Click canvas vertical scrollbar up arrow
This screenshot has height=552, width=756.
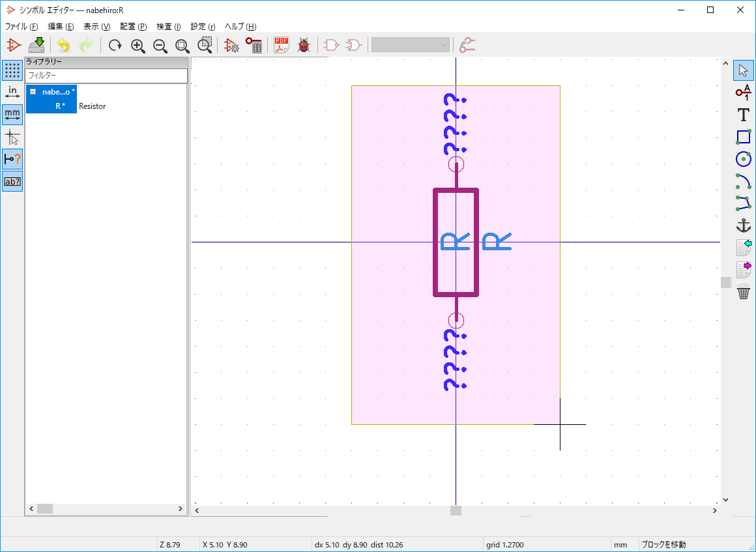[x=725, y=63]
